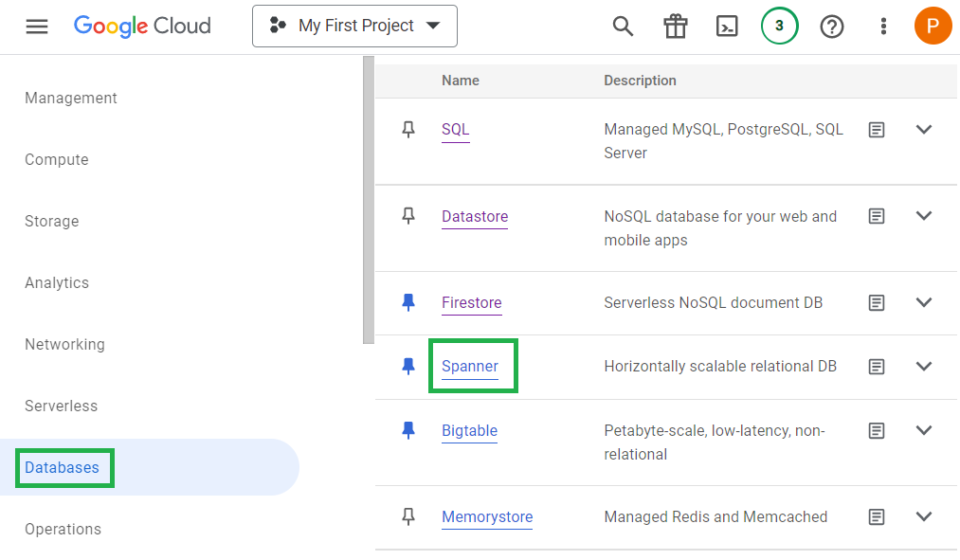Open the My First Project selector dropdown
This screenshot has width=960, height=560.
coord(354,27)
